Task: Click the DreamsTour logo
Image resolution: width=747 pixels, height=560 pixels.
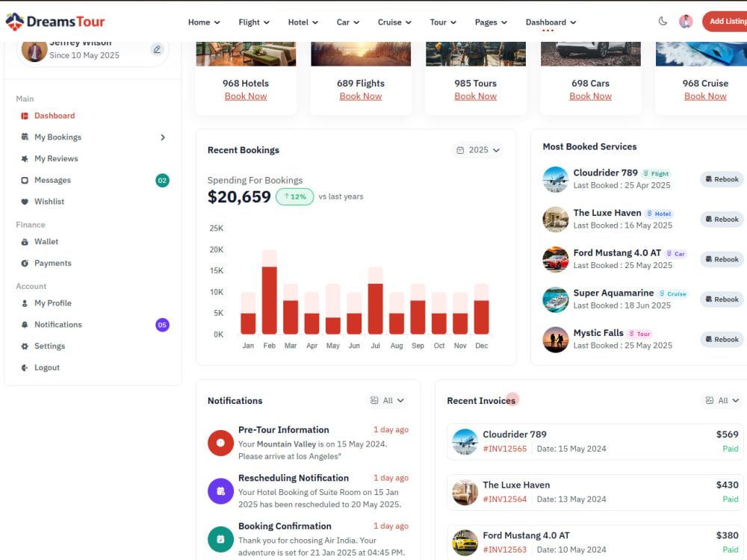Action: 55,22
